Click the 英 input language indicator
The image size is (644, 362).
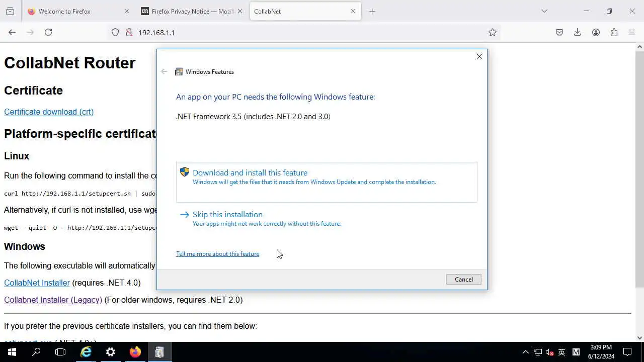[562, 352]
